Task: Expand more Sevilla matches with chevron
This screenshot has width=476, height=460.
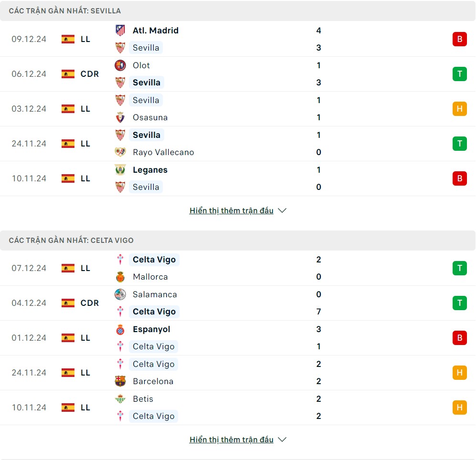Action: click(282, 210)
